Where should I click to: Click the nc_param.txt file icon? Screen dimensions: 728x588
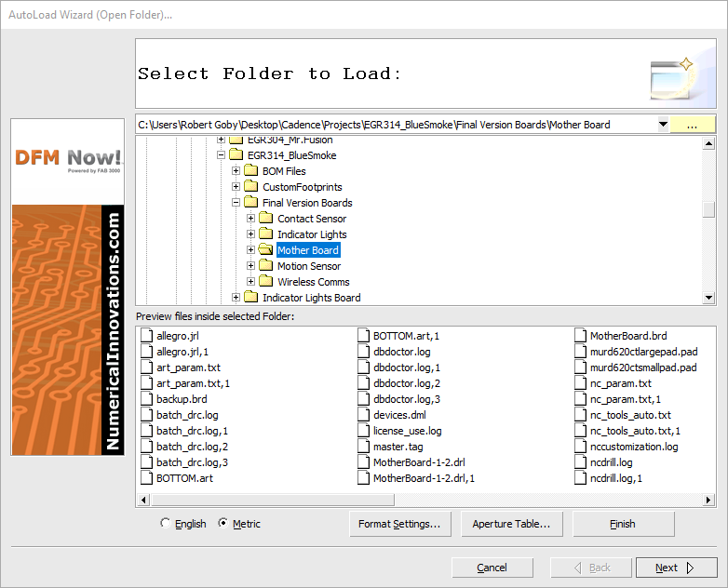tap(580, 382)
